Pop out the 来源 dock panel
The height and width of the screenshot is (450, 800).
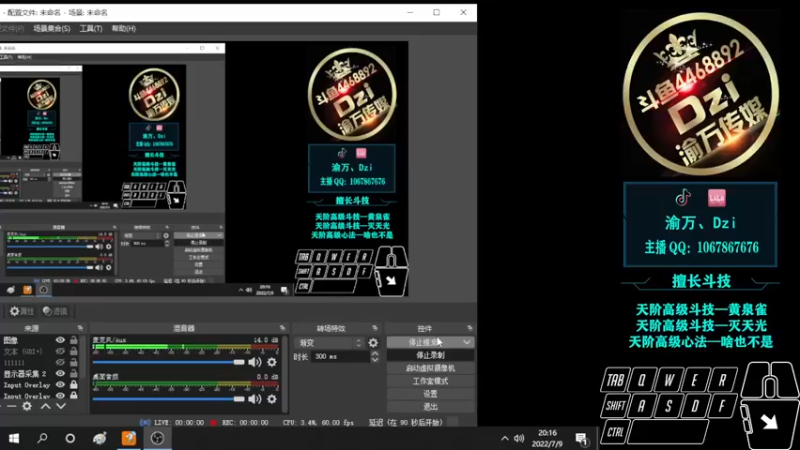point(80,328)
